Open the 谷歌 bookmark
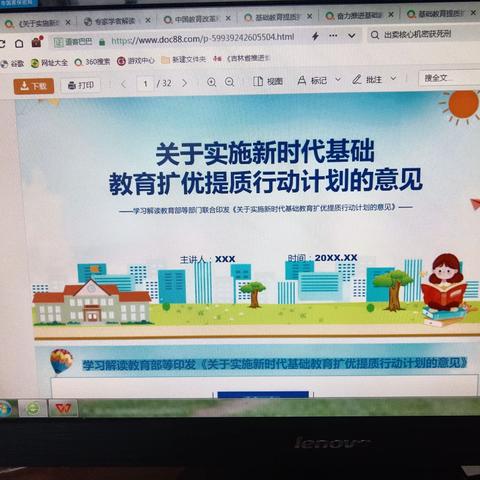Viewport: 480px width, 480px height. coord(12,63)
